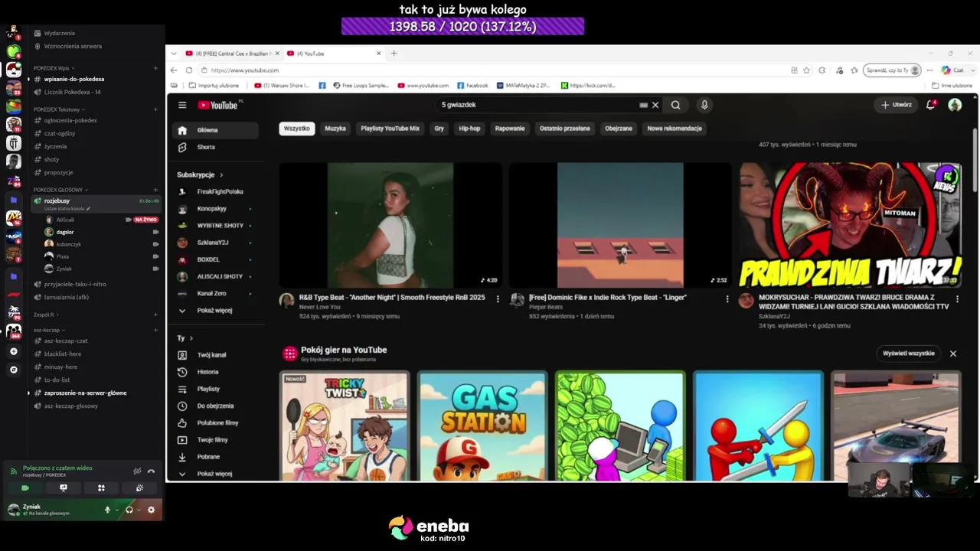Disconnect from the Discord voice call
The width and height of the screenshot is (980, 551).
pyautogui.click(x=151, y=471)
